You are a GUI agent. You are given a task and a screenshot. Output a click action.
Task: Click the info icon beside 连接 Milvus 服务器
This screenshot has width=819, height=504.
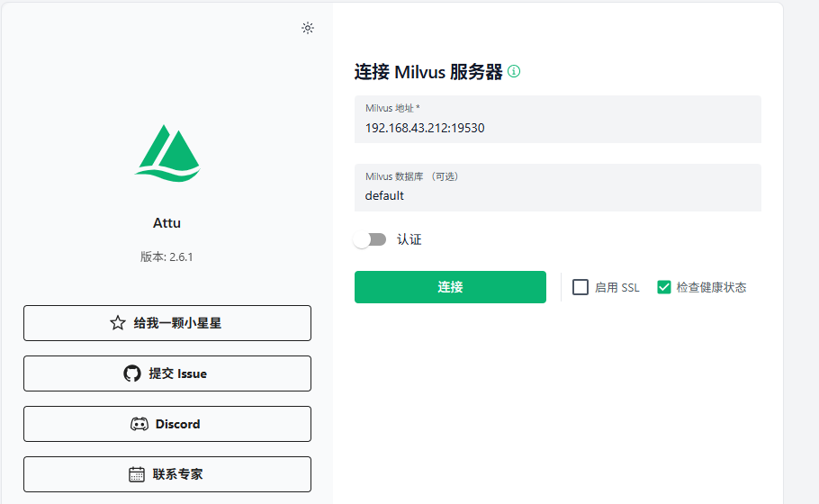(x=514, y=71)
